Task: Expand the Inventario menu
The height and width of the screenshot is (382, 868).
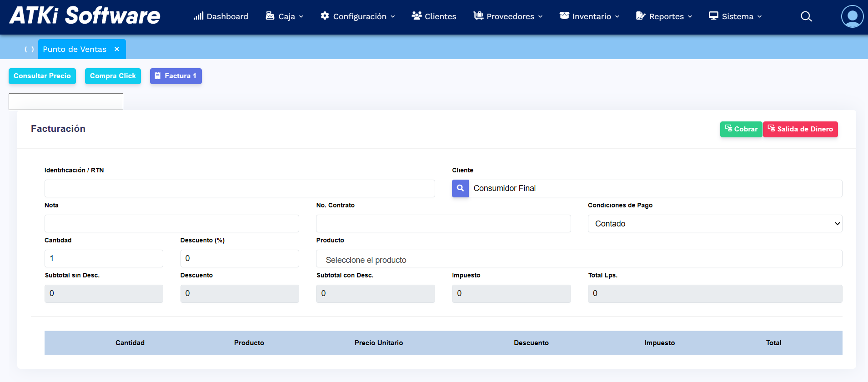Action: [x=589, y=16]
